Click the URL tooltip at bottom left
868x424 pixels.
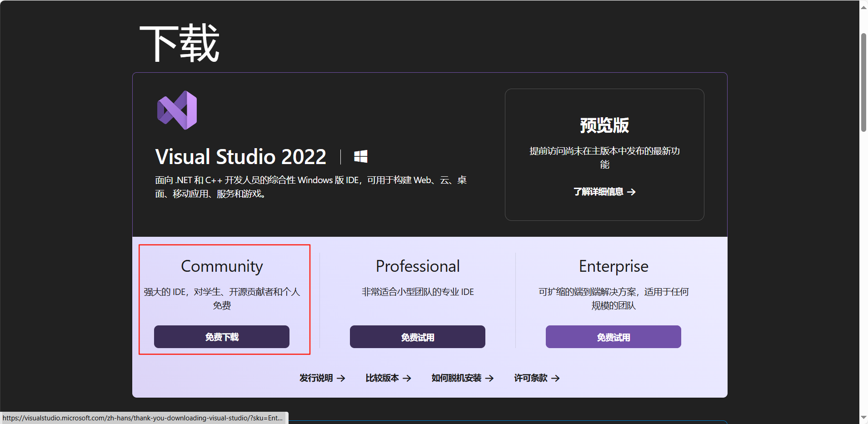click(x=143, y=418)
